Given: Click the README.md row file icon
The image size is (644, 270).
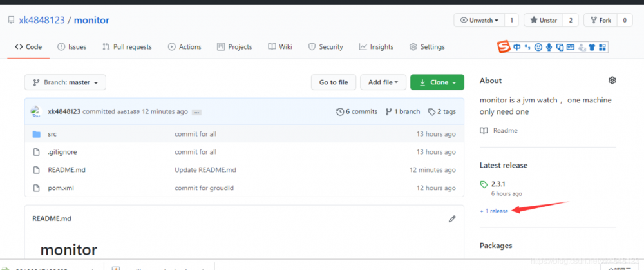Looking at the screenshot, I should coord(37,169).
